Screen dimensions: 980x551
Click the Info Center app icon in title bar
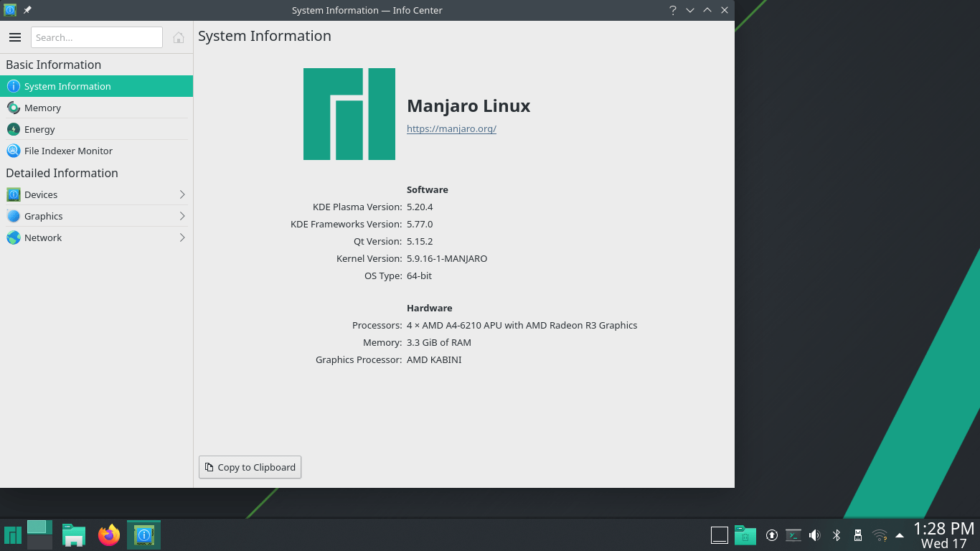(10, 10)
